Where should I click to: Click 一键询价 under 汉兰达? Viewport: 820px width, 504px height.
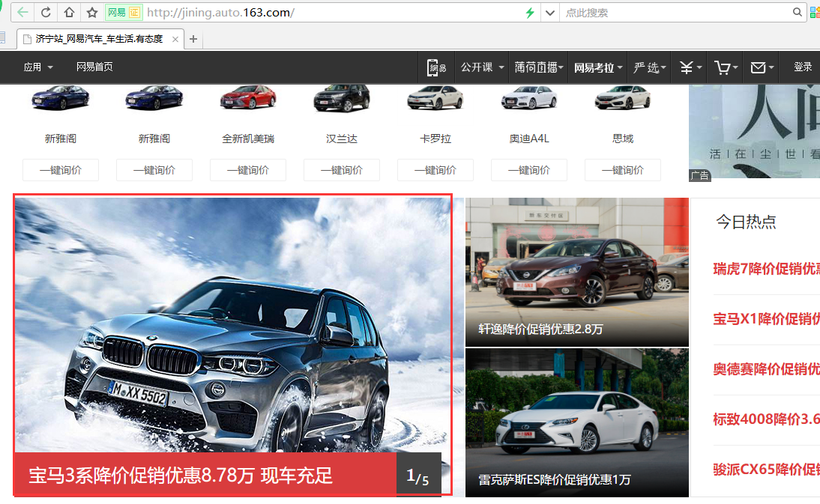[x=342, y=170]
